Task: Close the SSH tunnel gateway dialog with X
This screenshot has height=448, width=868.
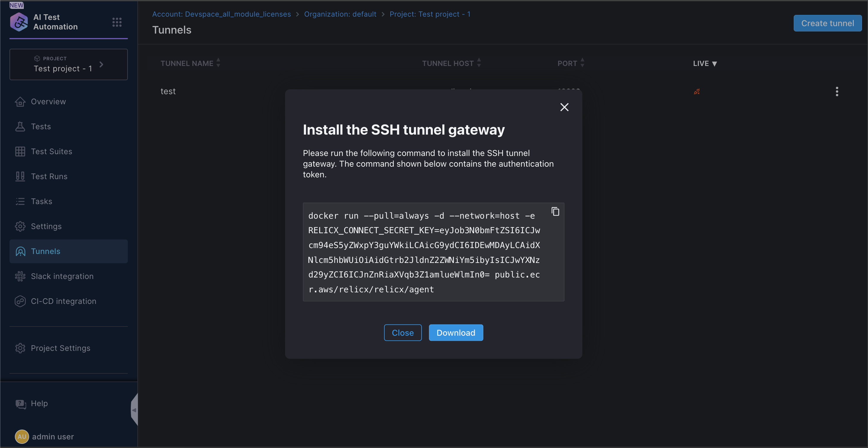Action: [x=564, y=107]
